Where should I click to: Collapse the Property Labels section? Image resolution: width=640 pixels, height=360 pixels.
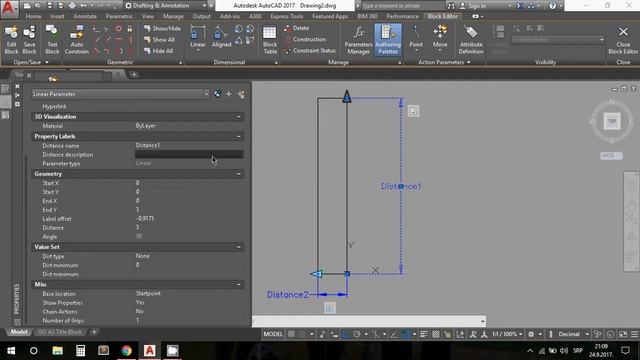tap(238, 136)
